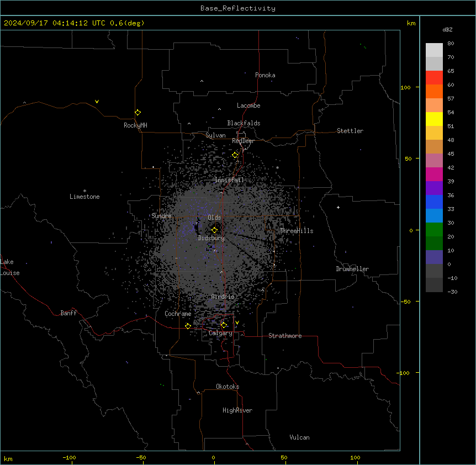Select the bright yellow swatch between 54 and 51

click(x=434, y=119)
